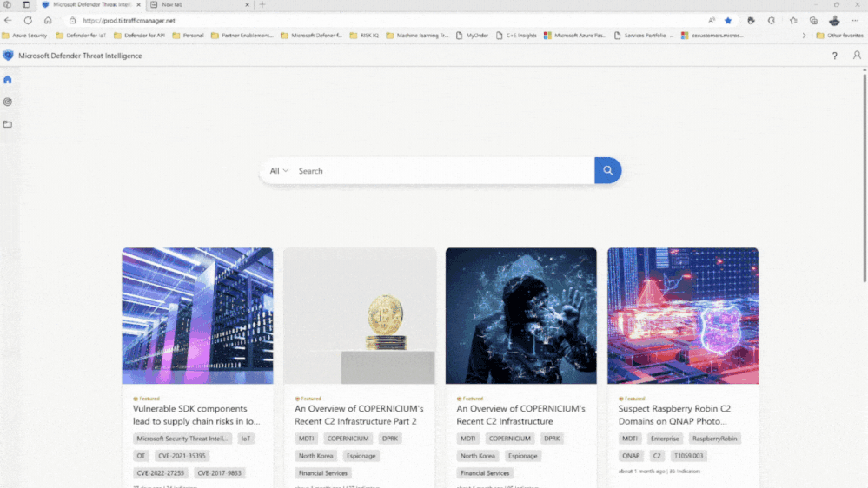
Task: Open the hooded hacker article thumbnail
Action: 521,315
